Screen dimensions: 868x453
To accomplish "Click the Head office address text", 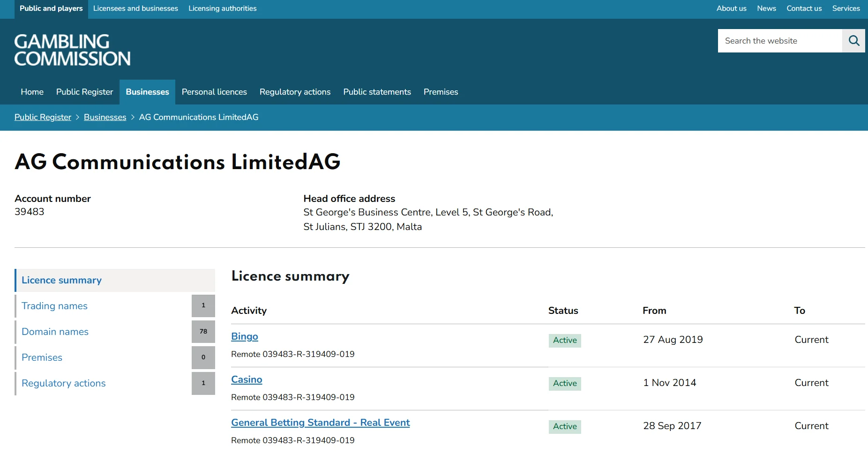I will click(x=428, y=219).
